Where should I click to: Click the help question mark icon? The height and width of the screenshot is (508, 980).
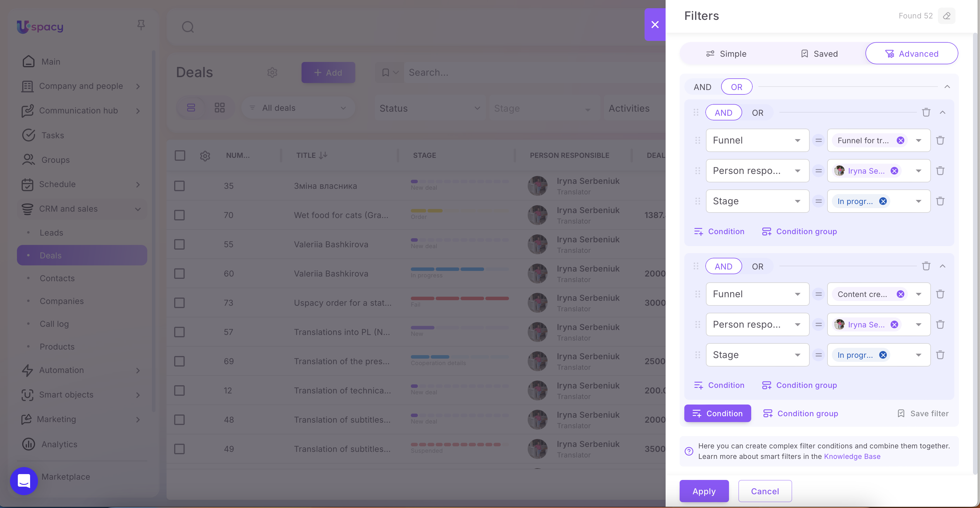(x=689, y=451)
